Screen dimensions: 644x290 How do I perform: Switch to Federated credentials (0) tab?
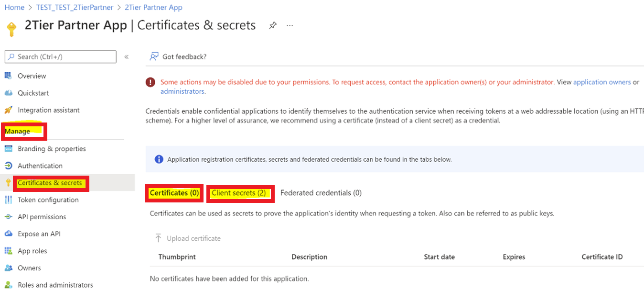[x=321, y=193]
